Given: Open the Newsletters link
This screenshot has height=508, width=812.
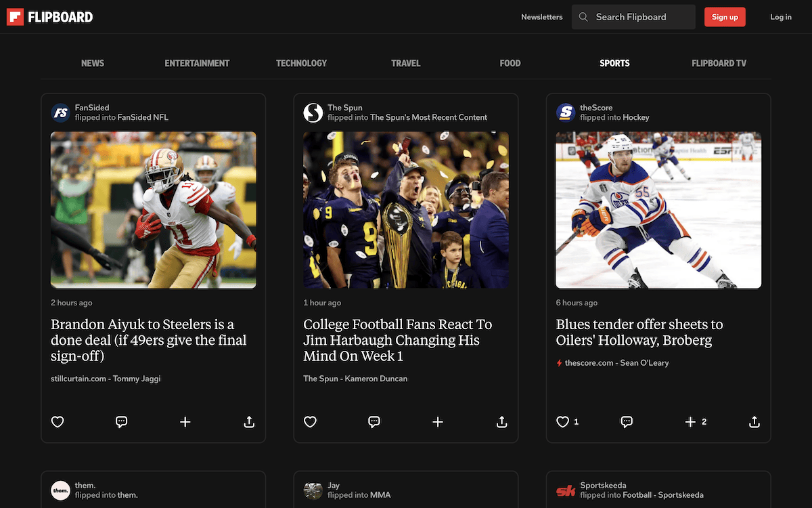Looking at the screenshot, I should click(542, 17).
